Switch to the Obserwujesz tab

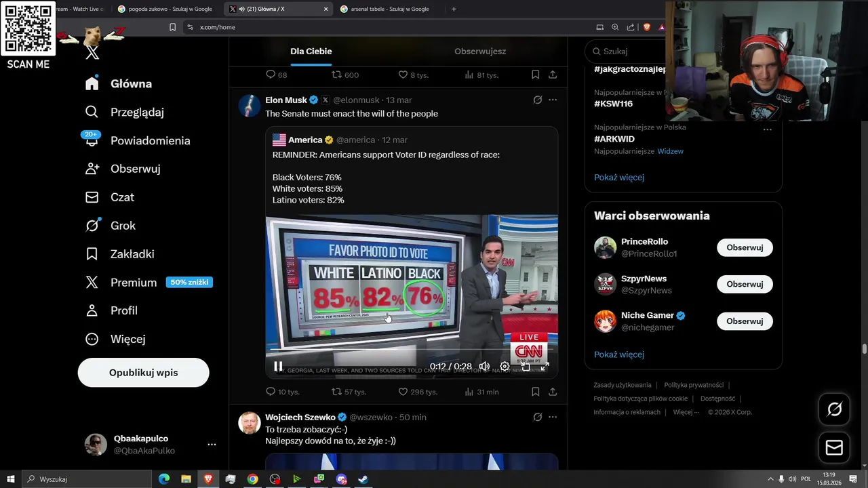tap(480, 52)
